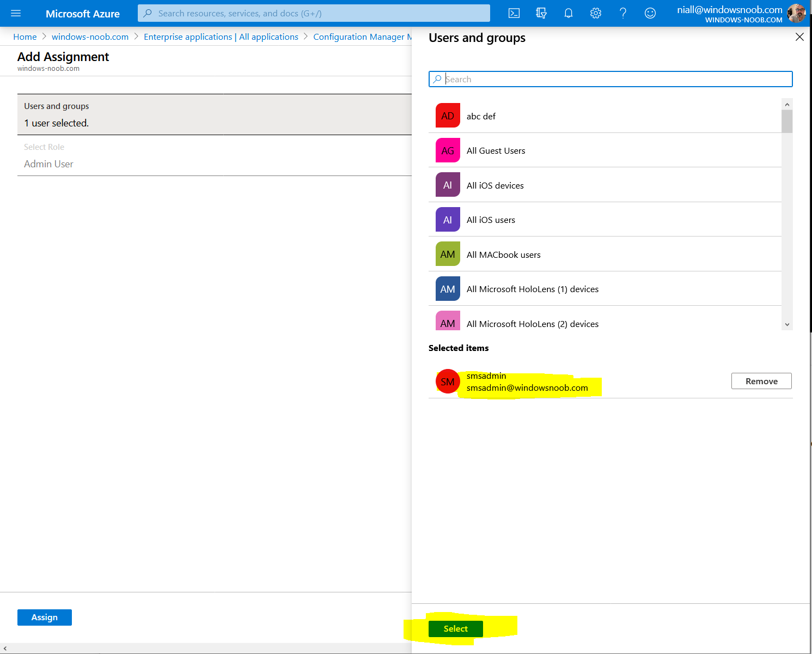Open the Directory + subscription filter icon

pos(541,13)
